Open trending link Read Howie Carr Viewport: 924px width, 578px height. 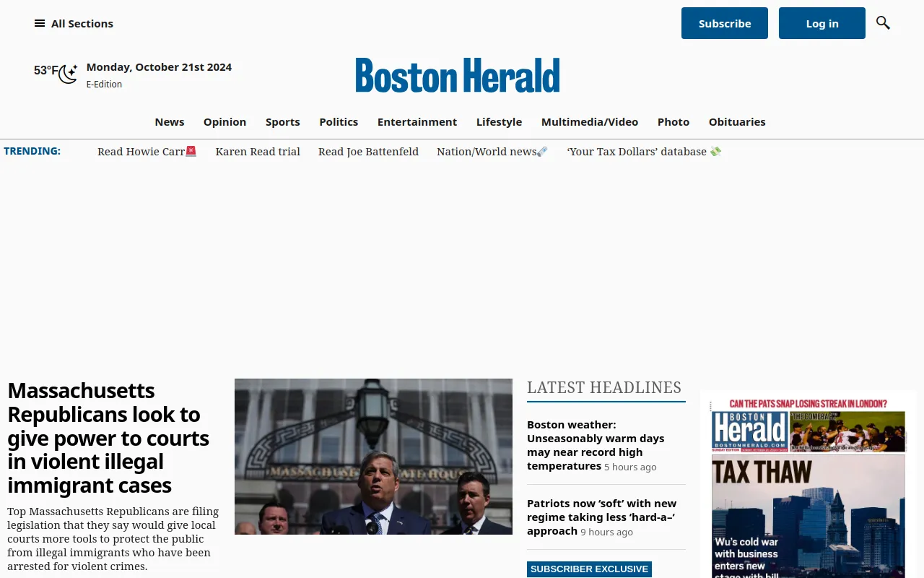coord(147,151)
